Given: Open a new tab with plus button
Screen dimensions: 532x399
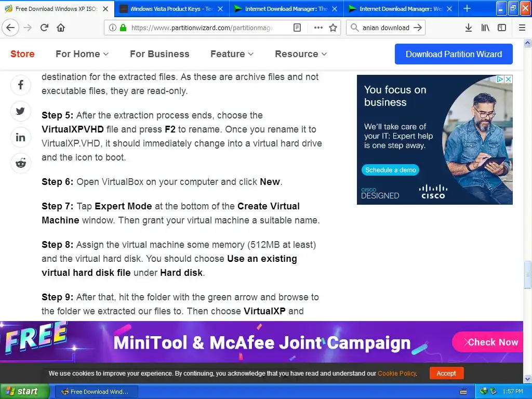Looking at the screenshot, I should pyautogui.click(x=467, y=8).
